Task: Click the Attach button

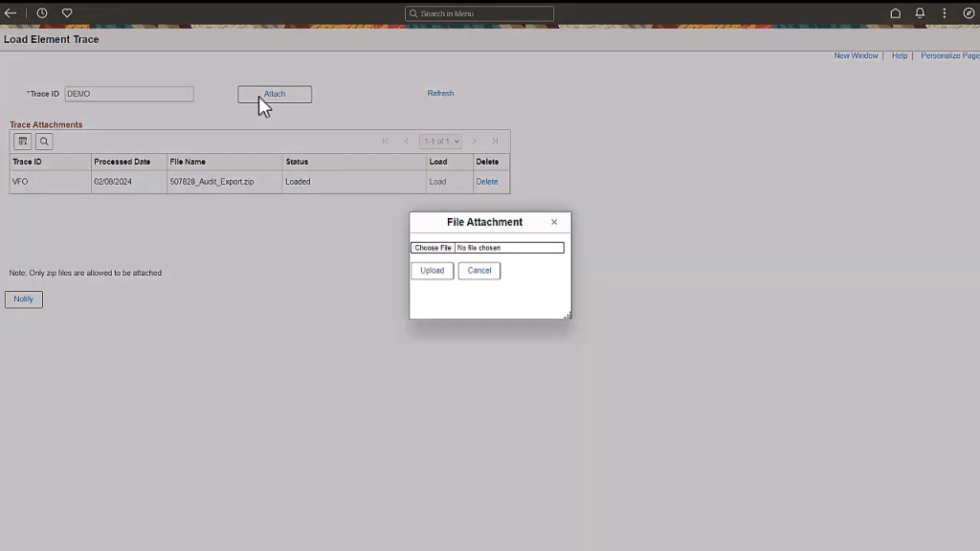Action: click(274, 94)
